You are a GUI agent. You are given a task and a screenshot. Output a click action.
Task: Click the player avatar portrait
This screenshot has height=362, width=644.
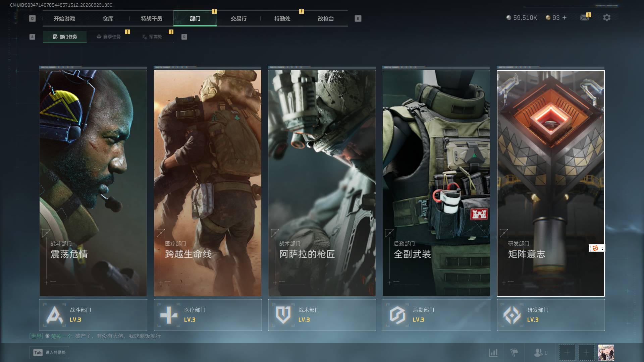click(606, 353)
